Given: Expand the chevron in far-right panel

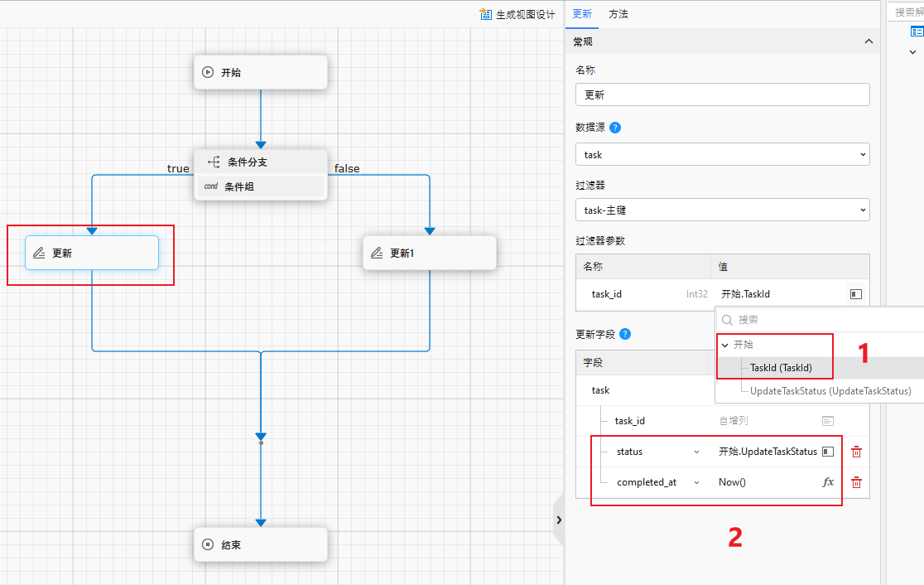Looking at the screenshot, I should [912, 52].
